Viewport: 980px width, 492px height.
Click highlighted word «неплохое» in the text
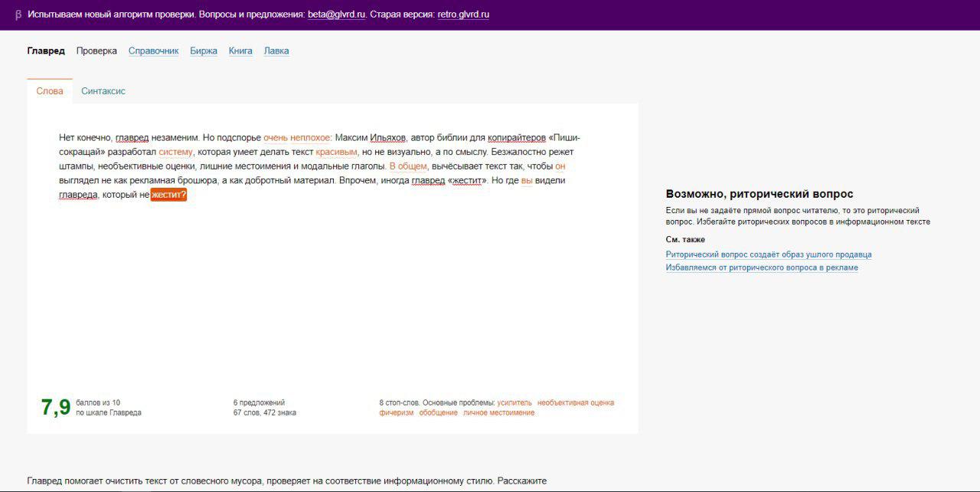[311, 138]
